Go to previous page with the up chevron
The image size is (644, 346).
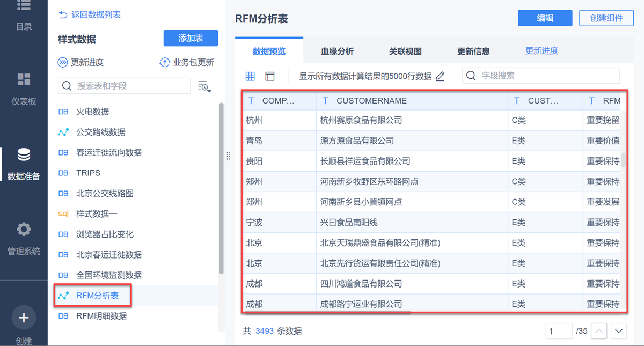click(x=599, y=332)
